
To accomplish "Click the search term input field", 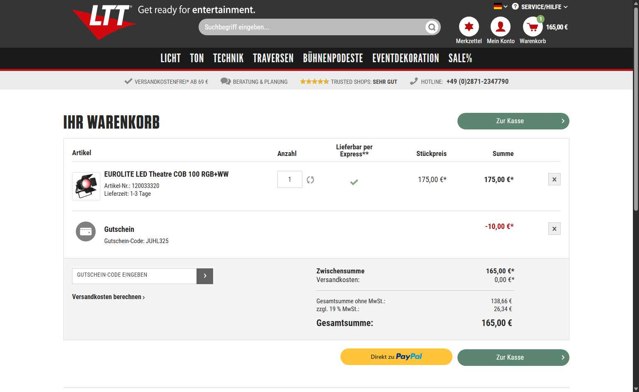I will click(x=313, y=27).
